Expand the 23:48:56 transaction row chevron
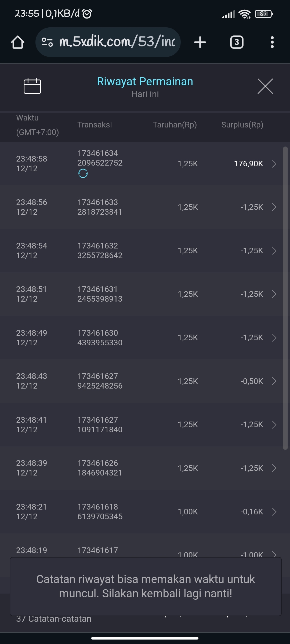Screen dimensions: 290x644 tap(274, 207)
